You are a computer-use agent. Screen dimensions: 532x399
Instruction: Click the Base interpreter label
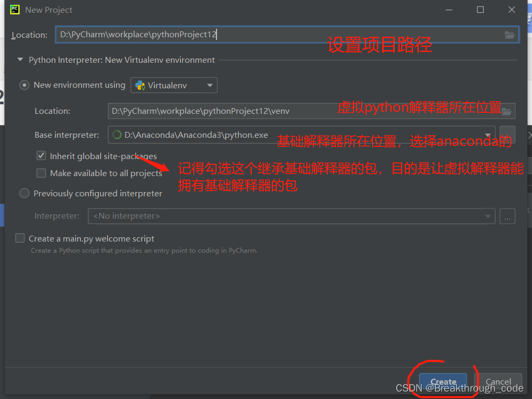pos(67,135)
